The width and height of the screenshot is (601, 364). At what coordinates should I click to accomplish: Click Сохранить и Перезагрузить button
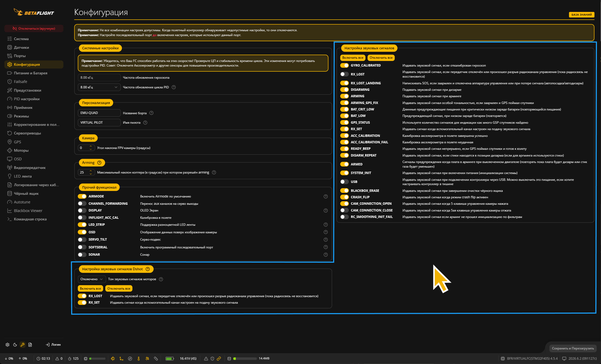(x=573, y=348)
